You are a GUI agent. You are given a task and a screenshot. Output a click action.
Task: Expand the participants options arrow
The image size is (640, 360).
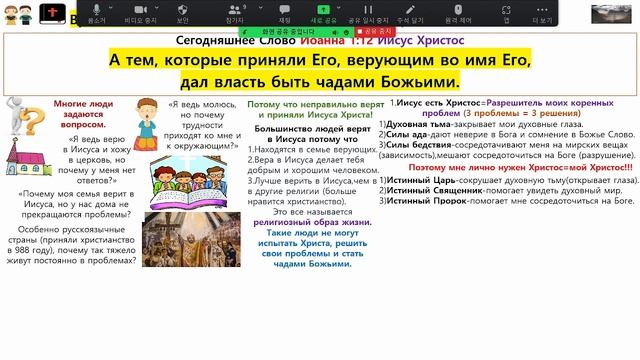pos(260,8)
